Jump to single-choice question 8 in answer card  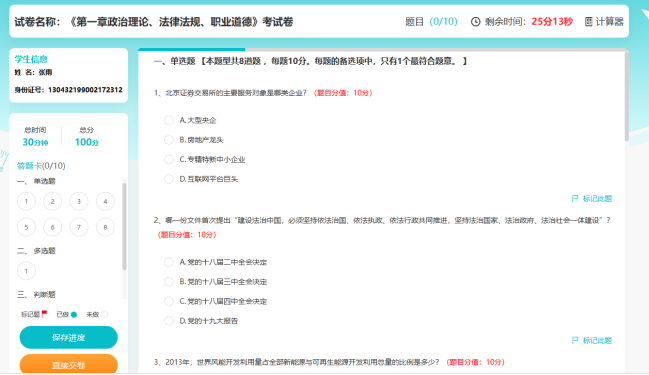pos(105,227)
